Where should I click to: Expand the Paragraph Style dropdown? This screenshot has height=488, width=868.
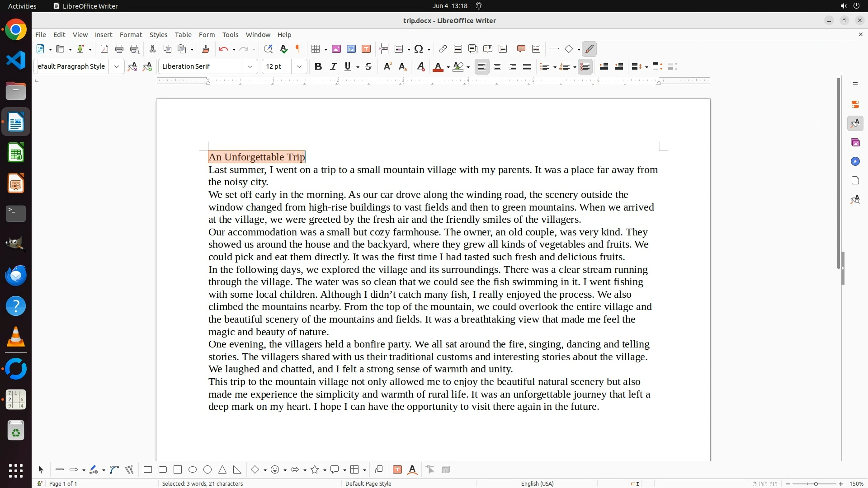117,66
